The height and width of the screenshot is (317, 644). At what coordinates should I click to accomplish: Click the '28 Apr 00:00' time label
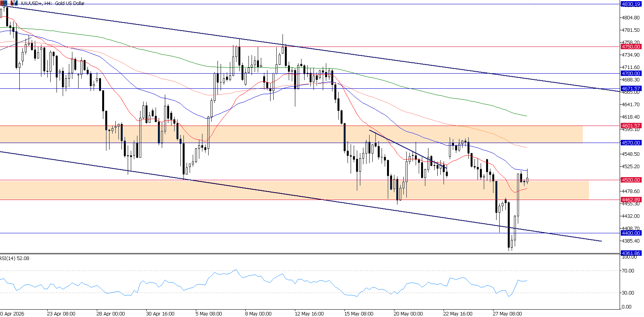111,314
